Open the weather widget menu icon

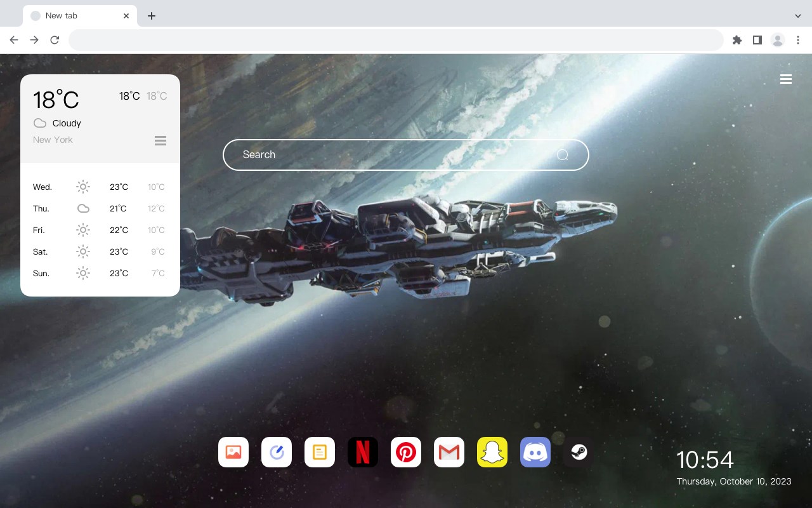click(x=160, y=140)
